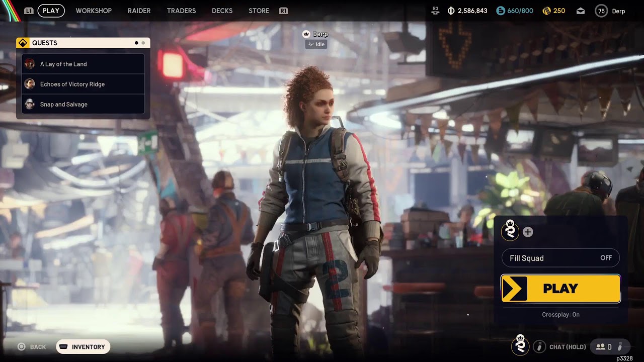The height and width of the screenshot is (362, 644).
Task: Open the WORKSHOP tab
Action: [x=94, y=11]
